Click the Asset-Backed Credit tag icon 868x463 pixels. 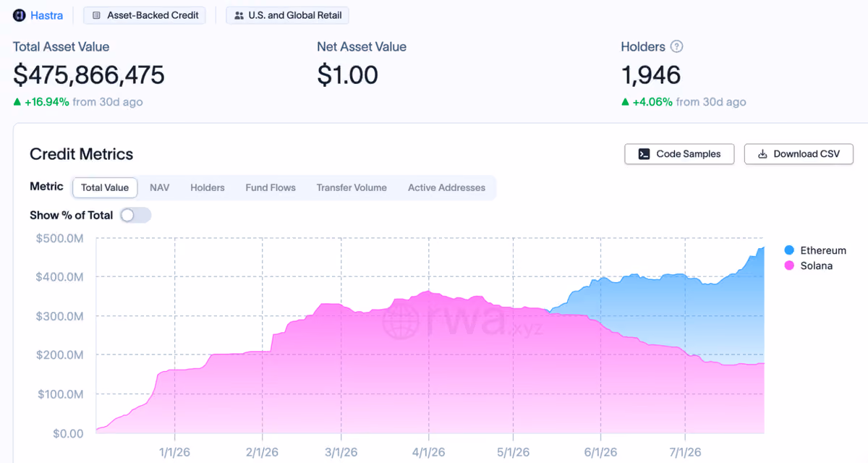tap(97, 15)
